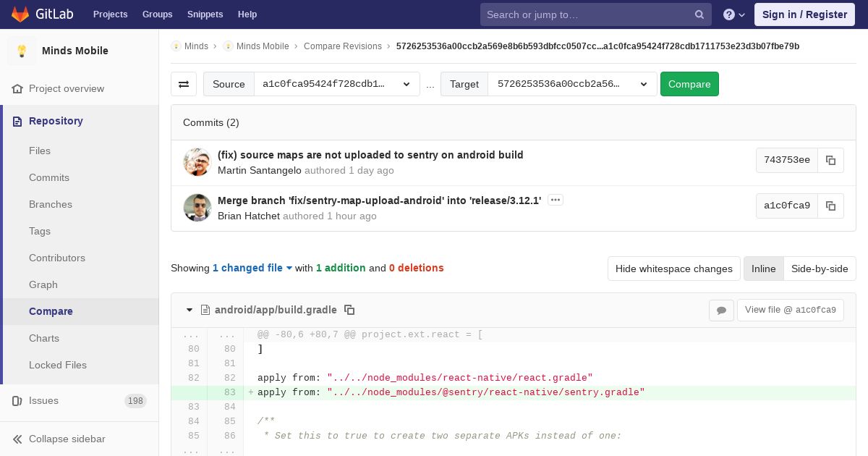
Task: Swap source and target revisions
Action: click(x=184, y=84)
